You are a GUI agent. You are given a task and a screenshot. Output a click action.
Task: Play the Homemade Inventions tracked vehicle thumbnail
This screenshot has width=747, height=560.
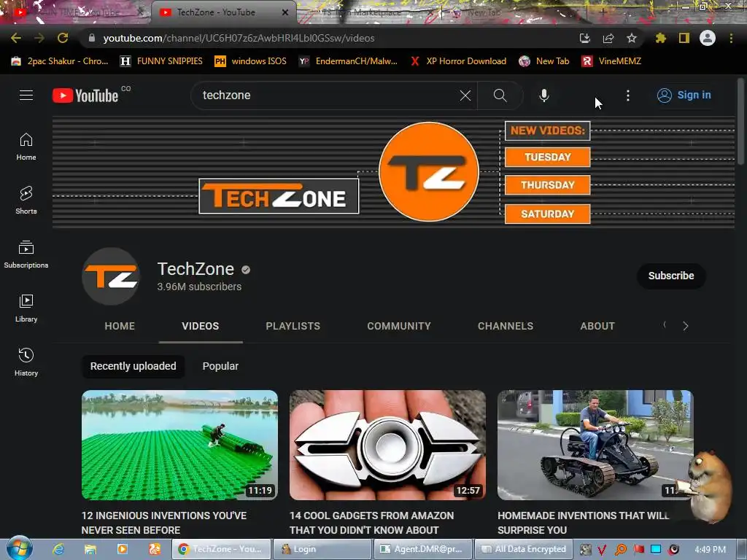pos(595,445)
